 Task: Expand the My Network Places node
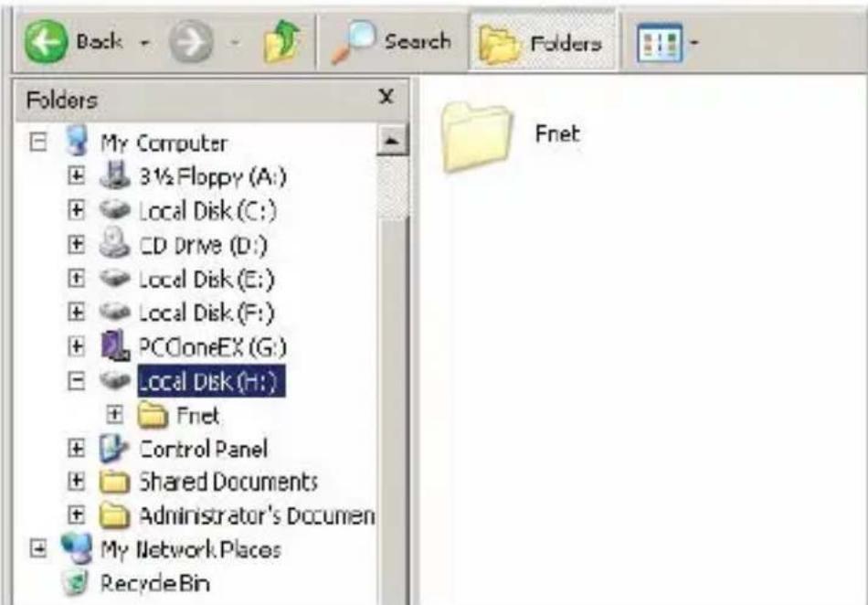[x=37, y=549]
